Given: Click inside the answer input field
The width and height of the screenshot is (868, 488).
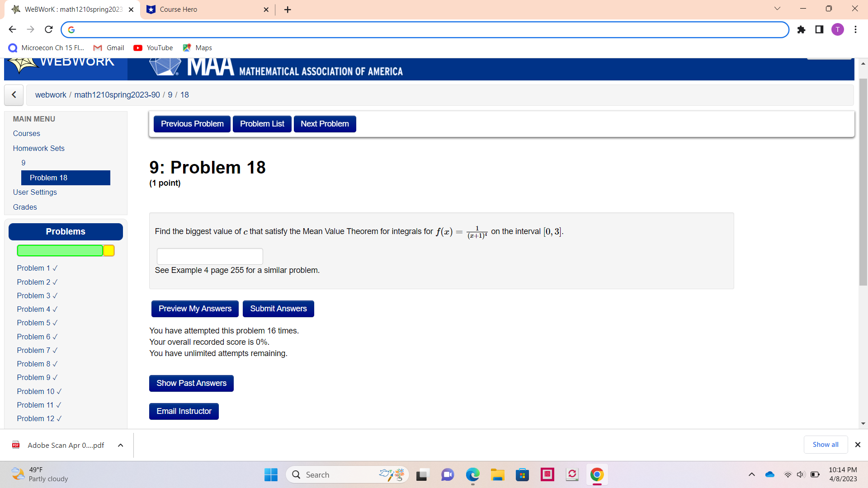Looking at the screenshot, I should pyautogui.click(x=209, y=256).
